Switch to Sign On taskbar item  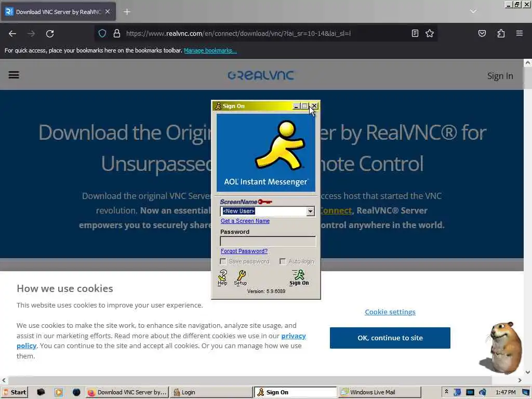295,392
